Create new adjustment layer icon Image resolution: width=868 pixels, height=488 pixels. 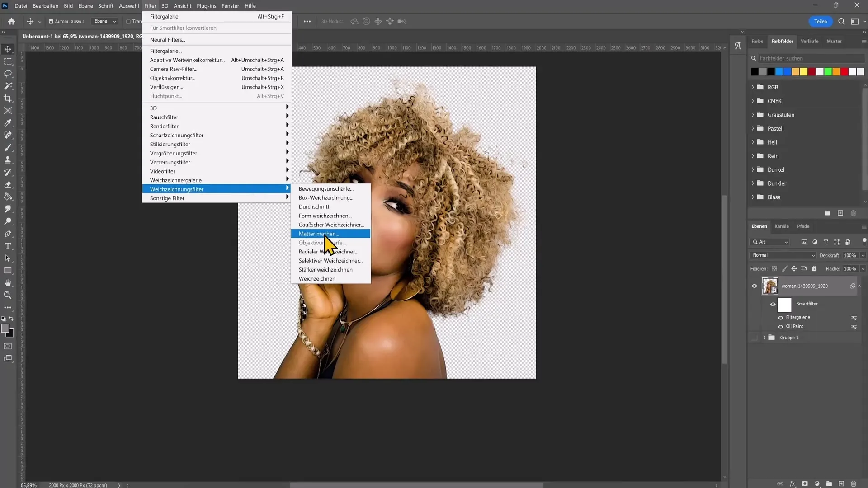point(817,483)
